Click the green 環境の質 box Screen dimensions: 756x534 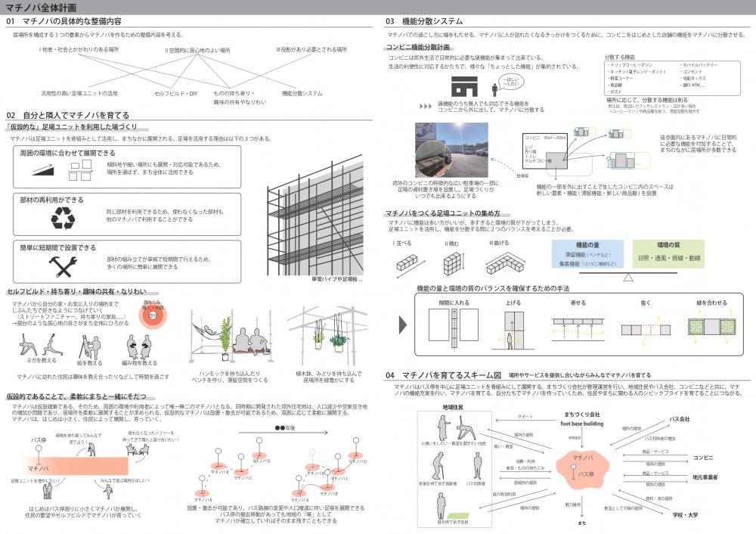coord(668,254)
